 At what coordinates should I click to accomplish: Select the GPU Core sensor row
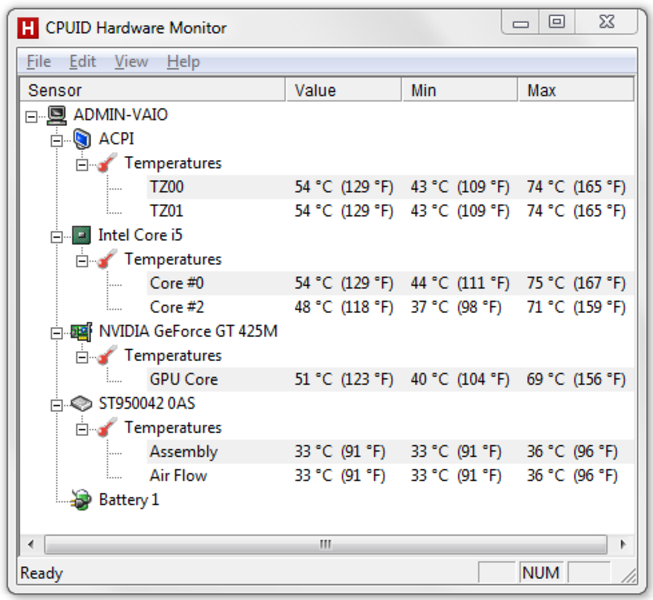pos(390,379)
